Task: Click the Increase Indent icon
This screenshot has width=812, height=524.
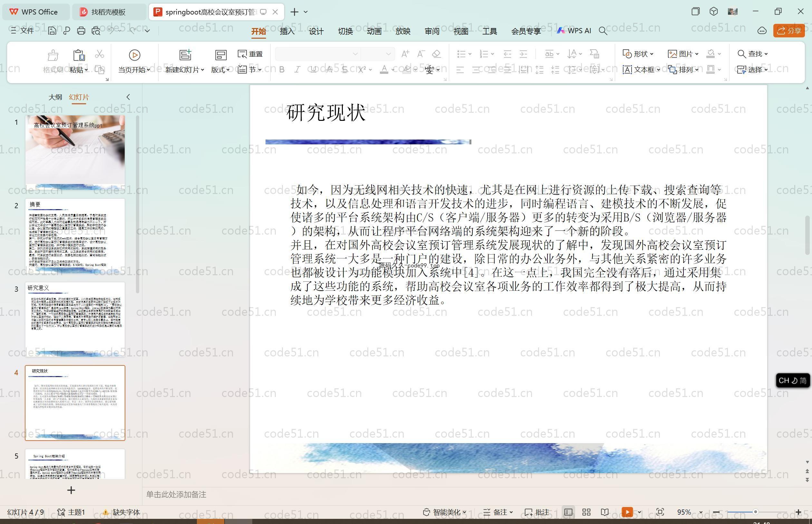Action: pos(523,54)
